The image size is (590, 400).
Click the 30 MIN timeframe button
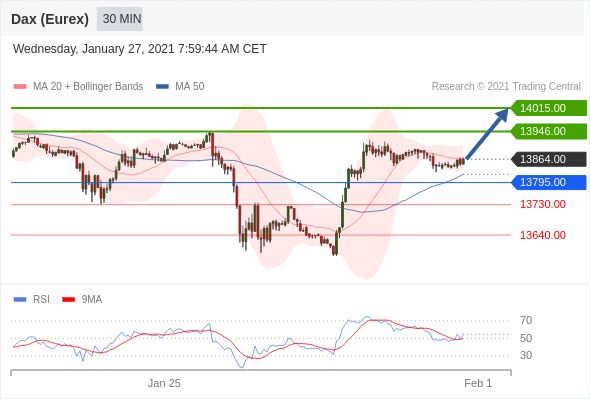pyautogui.click(x=120, y=19)
